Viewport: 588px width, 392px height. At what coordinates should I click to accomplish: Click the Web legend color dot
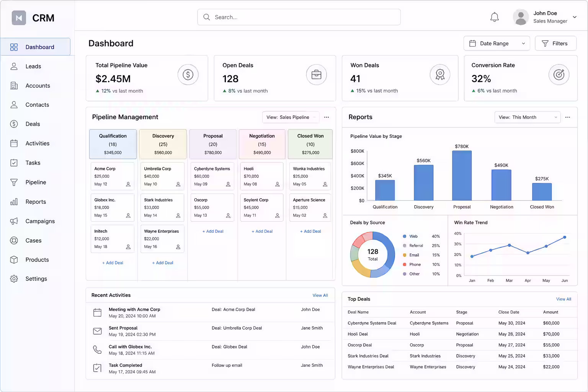405,237
